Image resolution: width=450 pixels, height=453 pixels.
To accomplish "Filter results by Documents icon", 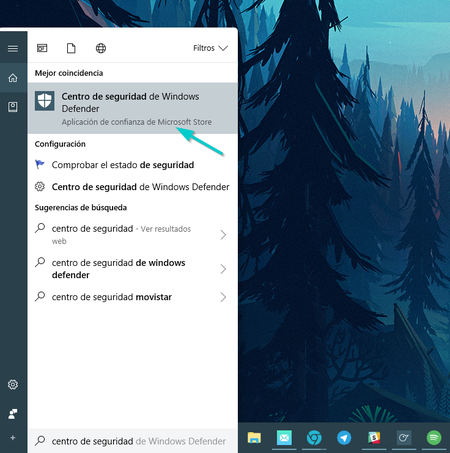I will tap(71, 48).
